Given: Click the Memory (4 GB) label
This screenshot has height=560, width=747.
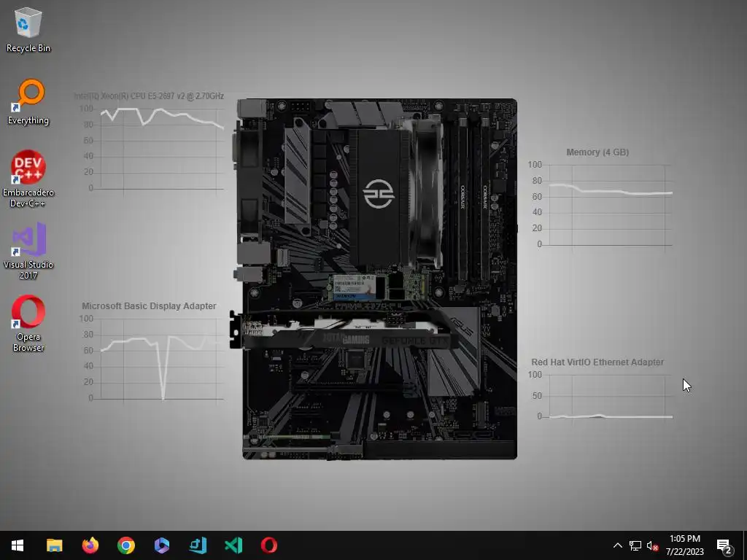Looking at the screenshot, I should 597,152.
